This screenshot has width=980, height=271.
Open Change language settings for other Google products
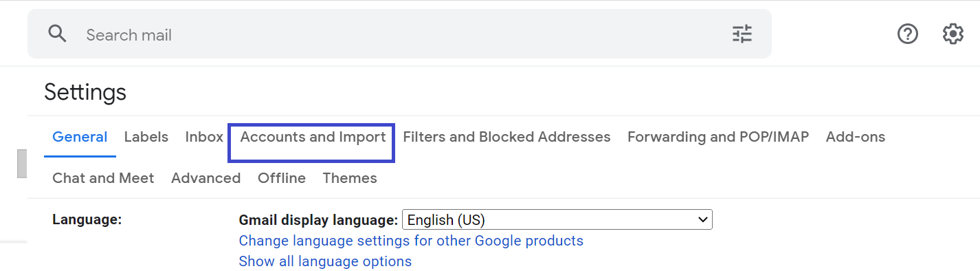tap(411, 241)
